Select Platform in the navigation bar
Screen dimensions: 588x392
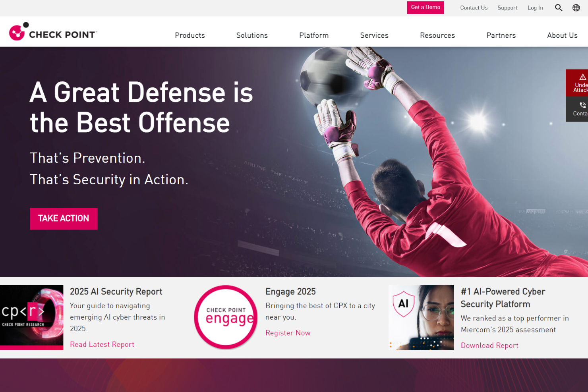pos(314,35)
